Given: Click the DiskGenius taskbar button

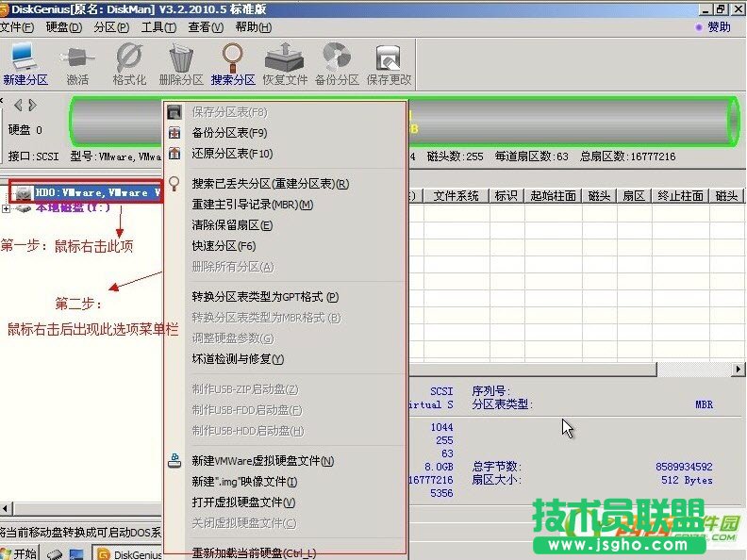Looking at the screenshot, I should [x=128, y=554].
